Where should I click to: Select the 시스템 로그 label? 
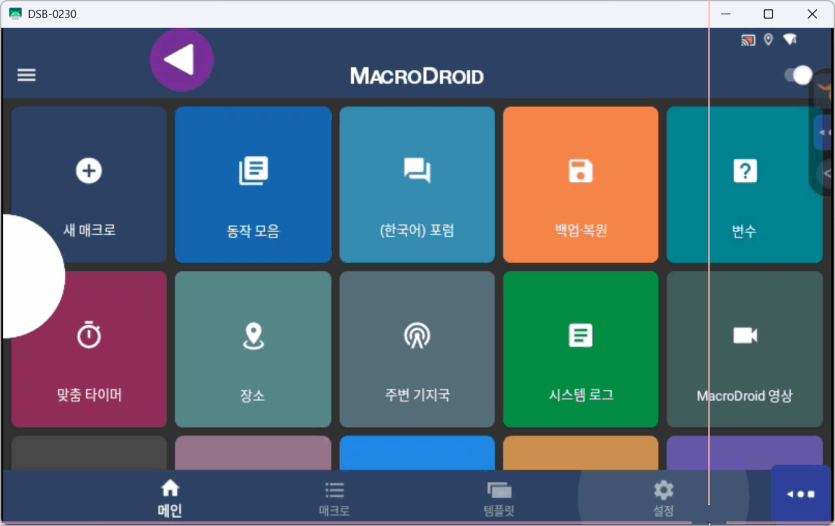click(x=581, y=395)
